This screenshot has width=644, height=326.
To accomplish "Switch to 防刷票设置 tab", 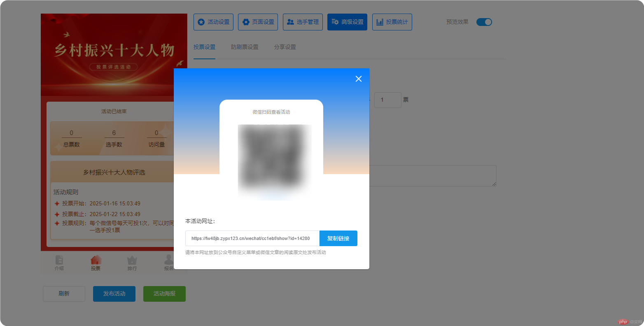I will (x=245, y=47).
